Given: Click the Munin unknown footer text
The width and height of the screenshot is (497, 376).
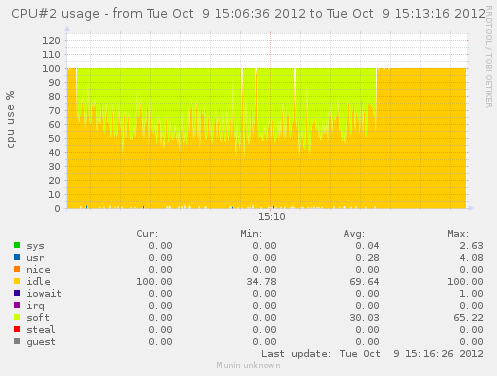Looking at the screenshot, I should click(248, 365).
